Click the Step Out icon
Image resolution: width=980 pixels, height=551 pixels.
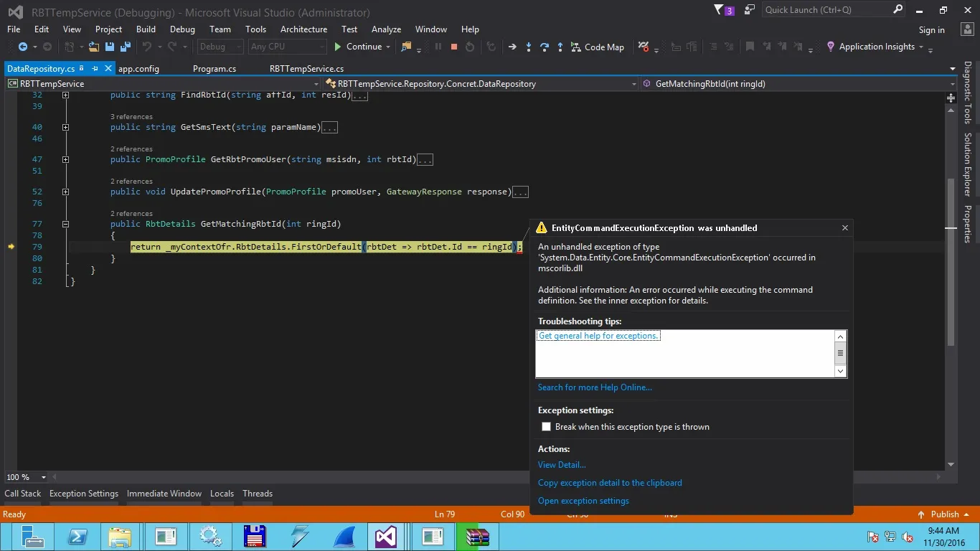coord(560,47)
